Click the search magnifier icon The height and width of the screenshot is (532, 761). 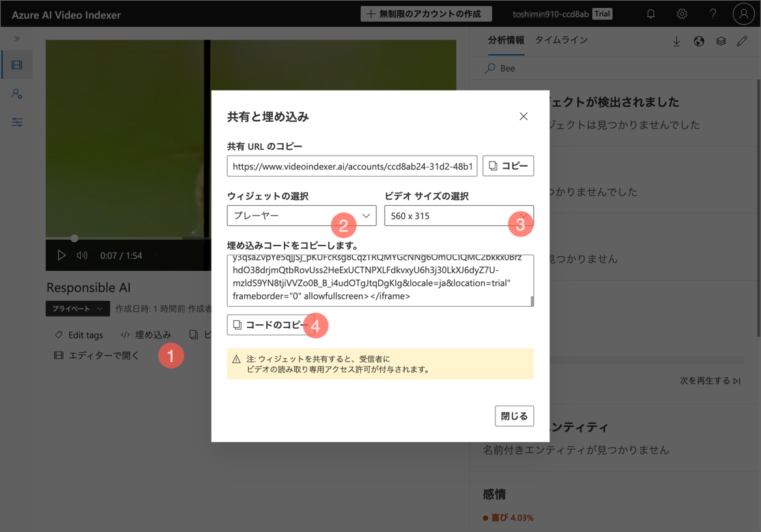490,68
